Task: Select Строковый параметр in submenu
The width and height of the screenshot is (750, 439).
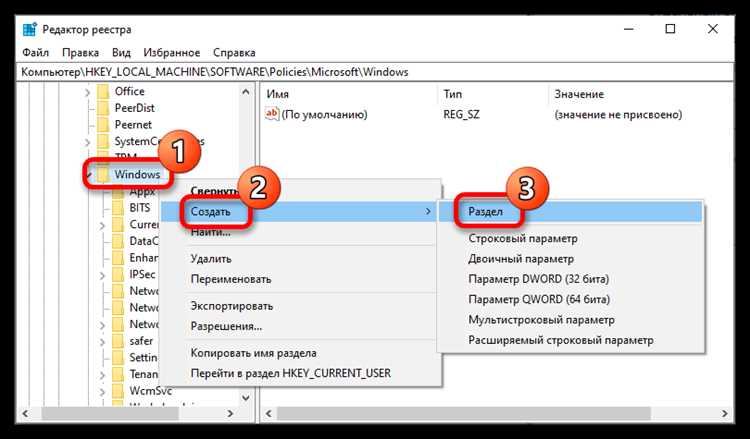Action: (x=571, y=238)
